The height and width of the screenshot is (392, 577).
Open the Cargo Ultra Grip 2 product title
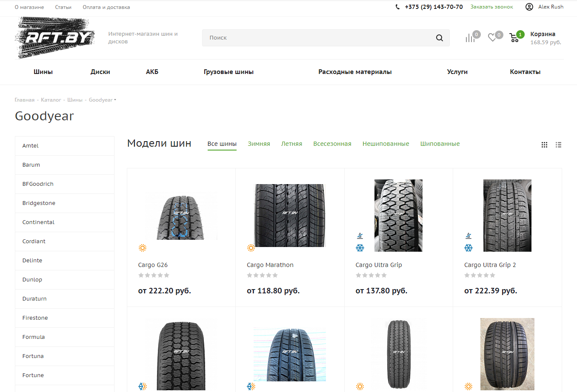(x=490, y=265)
